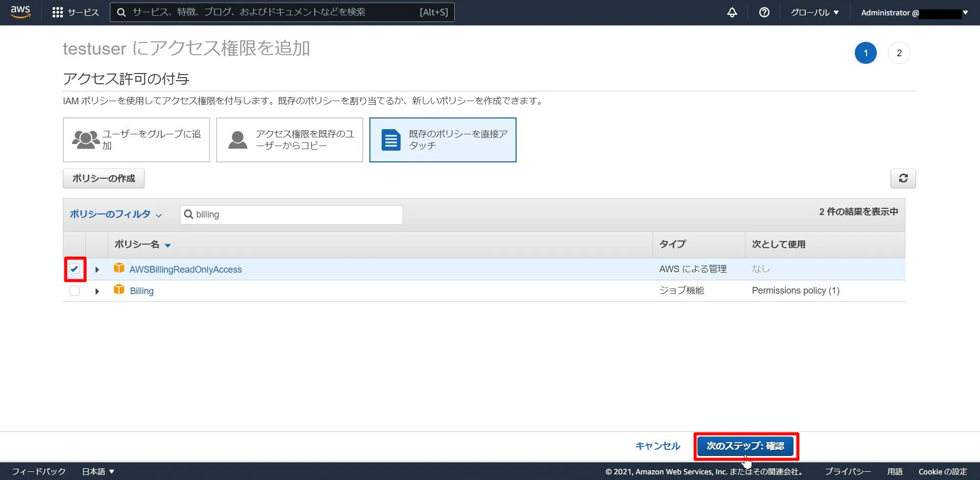This screenshot has width=980, height=480.
Task: Click the キャンセル link
Action: [658, 446]
